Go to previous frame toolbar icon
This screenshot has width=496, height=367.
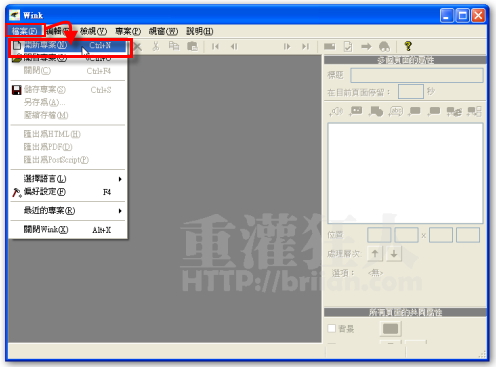(x=234, y=46)
